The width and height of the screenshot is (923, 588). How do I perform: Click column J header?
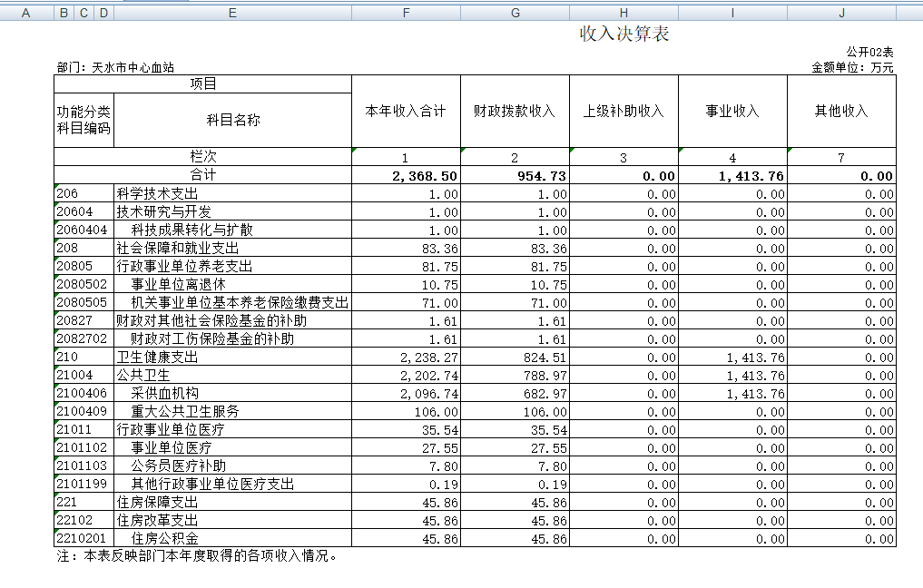point(841,13)
